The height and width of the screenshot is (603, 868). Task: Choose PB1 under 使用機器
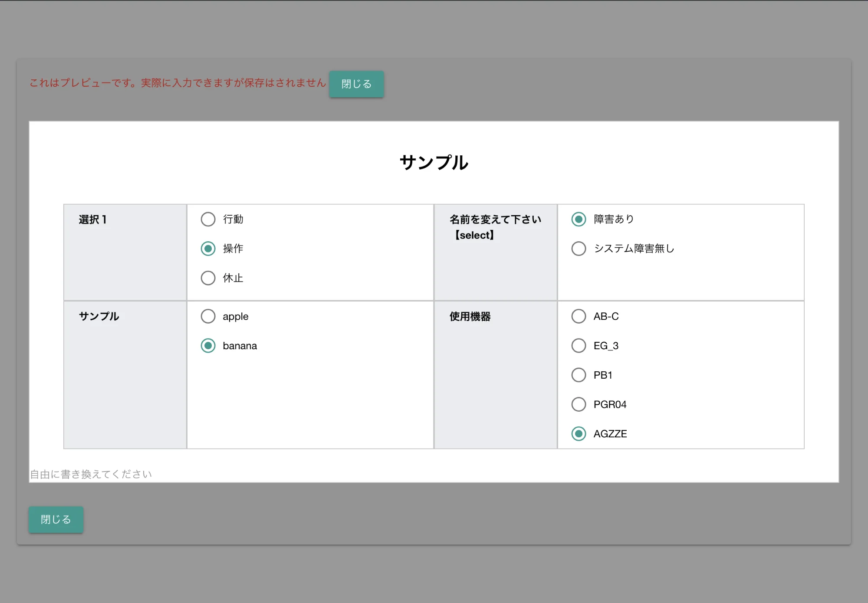coord(579,375)
